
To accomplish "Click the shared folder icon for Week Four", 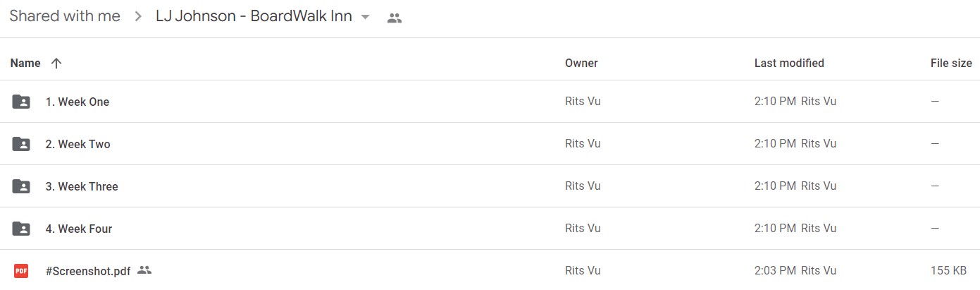I will tap(21, 229).
